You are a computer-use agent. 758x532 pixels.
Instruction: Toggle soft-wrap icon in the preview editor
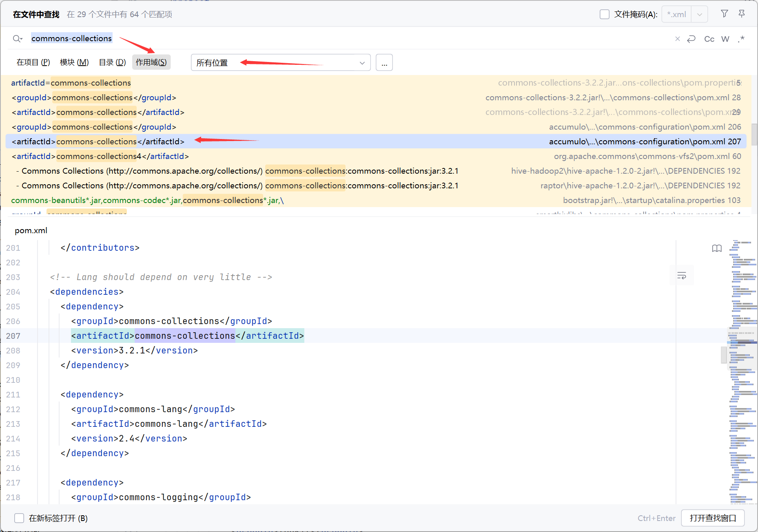[682, 276]
